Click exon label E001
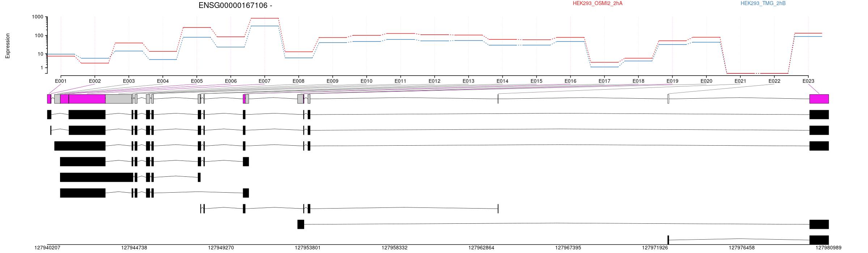Viewport: 868px width, 253px height. click(x=61, y=81)
